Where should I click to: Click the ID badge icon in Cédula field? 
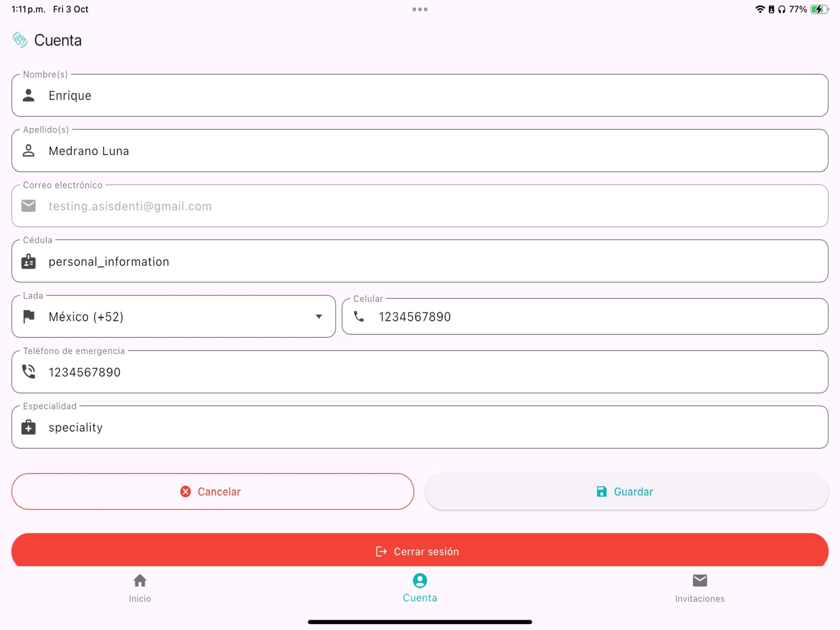point(28,261)
